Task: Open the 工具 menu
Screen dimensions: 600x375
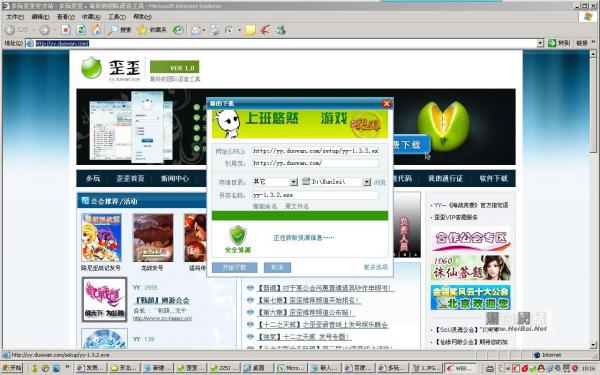Action: point(116,17)
